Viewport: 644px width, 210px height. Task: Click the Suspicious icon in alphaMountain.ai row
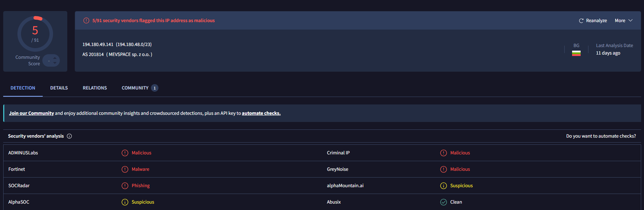coord(444,186)
